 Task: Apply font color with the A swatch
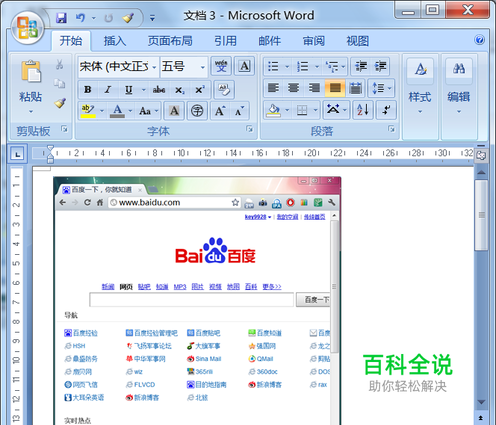pos(117,111)
